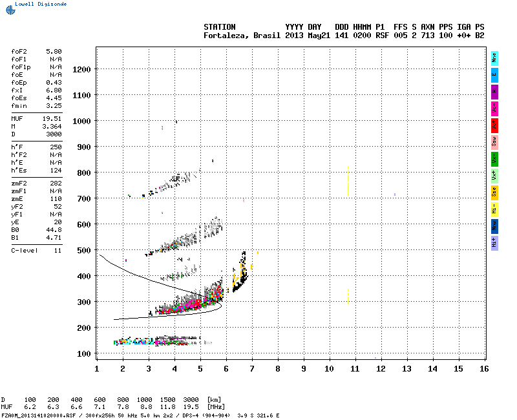This screenshot has height=420, width=517.
Task: Select the blue E legend swatch
Action: (494, 74)
